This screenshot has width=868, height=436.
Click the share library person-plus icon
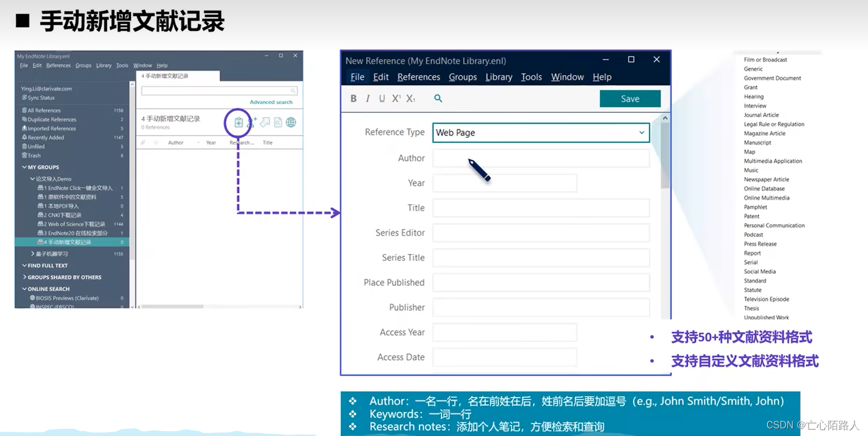(252, 123)
